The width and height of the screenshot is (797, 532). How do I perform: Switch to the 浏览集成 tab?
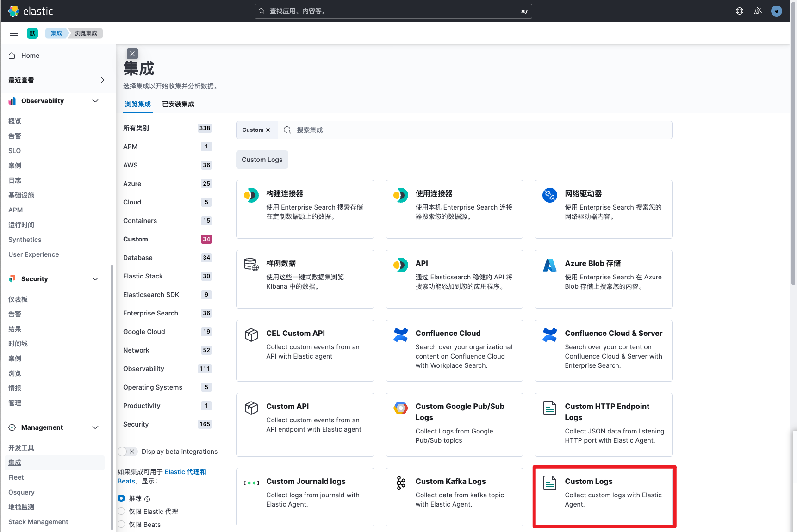coord(138,104)
